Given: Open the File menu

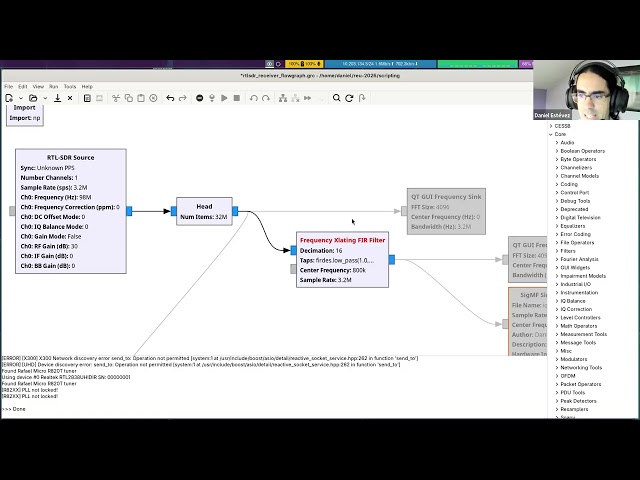Looking at the screenshot, I should [9, 87].
